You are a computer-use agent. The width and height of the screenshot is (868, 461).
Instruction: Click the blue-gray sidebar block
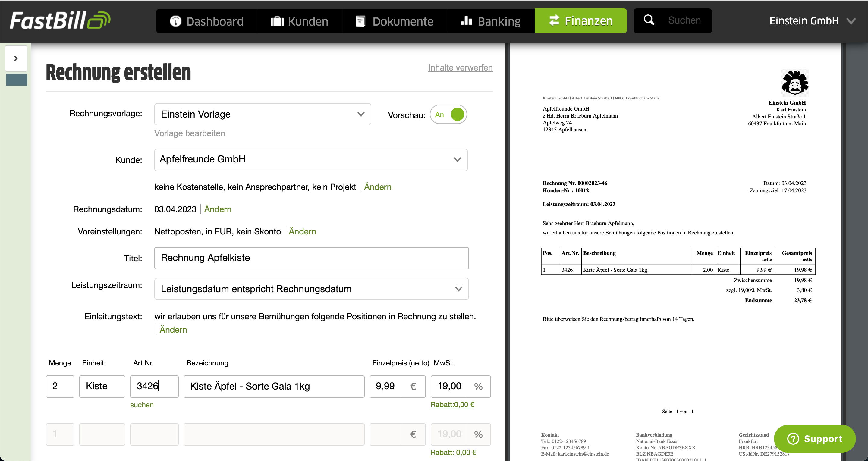(17, 80)
